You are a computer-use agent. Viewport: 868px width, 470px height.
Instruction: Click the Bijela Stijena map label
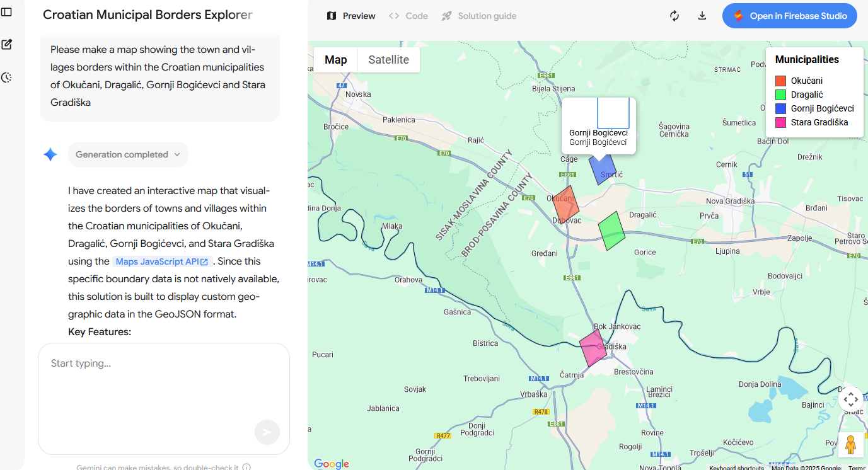(x=554, y=89)
